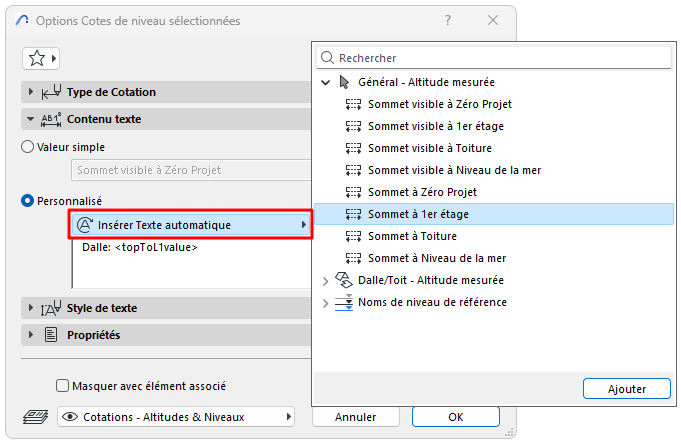Click the Type de Cotation dimension icon

[51, 92]
